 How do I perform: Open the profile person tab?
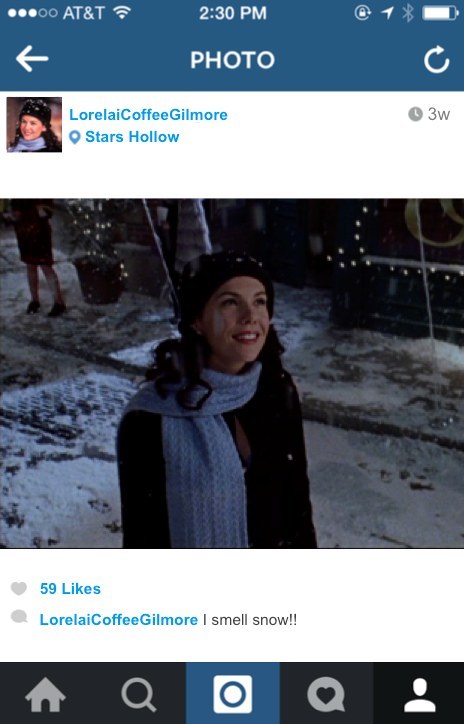tap(419, 694)
